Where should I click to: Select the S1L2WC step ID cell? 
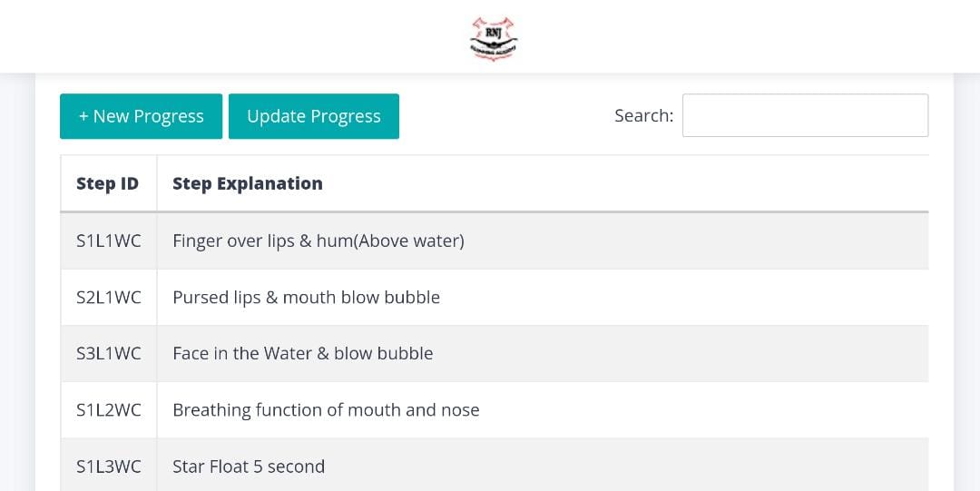pyautogui.click(x=109, y=410)
